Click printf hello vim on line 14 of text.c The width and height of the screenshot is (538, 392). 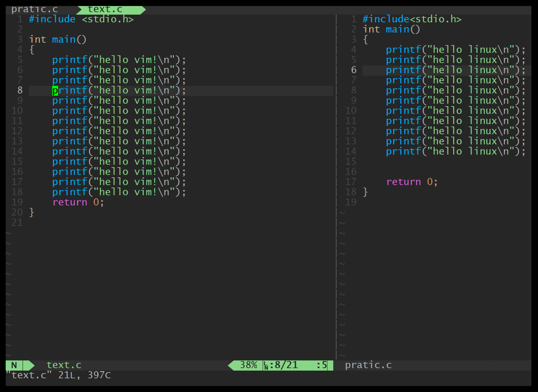[119, 152]
